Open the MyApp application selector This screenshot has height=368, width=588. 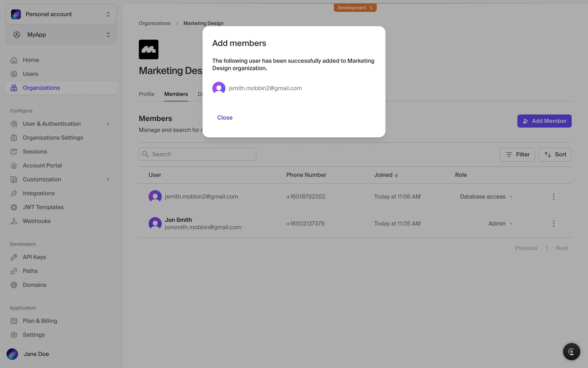(x=61, y=35)
